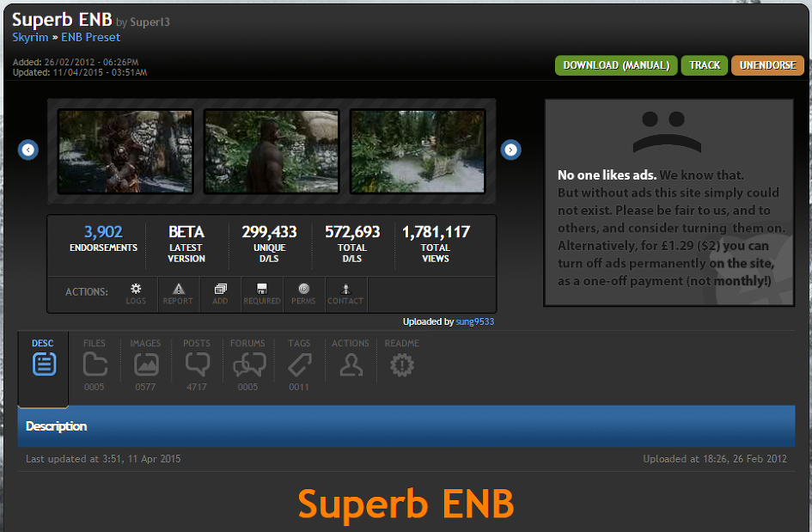This screenshot has height=532, width=812.
Task: Click the BETA latest version value
Action: click(x=186, y=231)
